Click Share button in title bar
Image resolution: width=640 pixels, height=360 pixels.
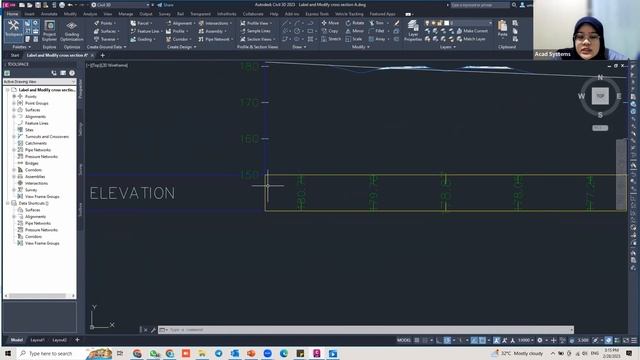165,5
